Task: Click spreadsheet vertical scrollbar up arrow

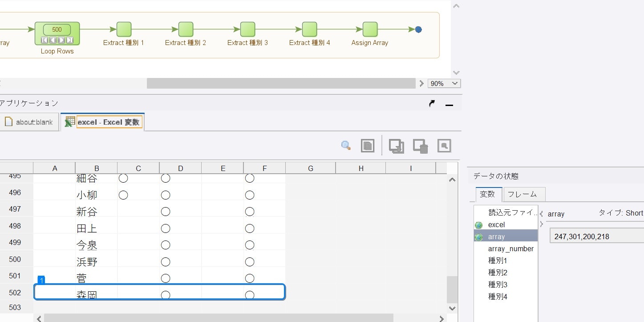Action: pyautogui.click(x=452, y=180)
